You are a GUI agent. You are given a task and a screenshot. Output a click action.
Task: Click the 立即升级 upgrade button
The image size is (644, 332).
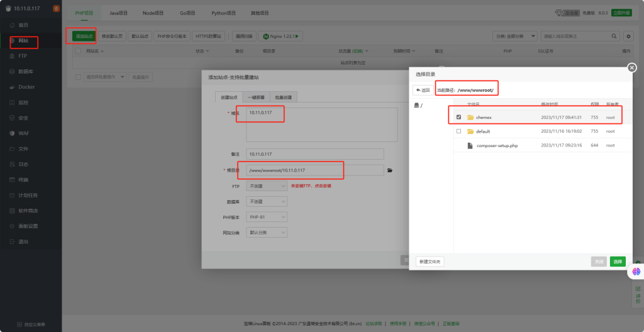pos(621,13)
